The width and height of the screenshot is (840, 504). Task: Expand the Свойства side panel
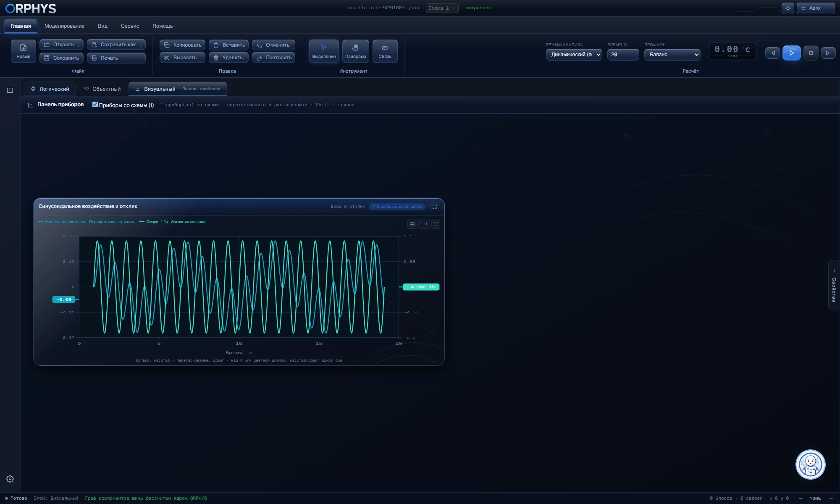pyautogui.click(x=834, y=285)
